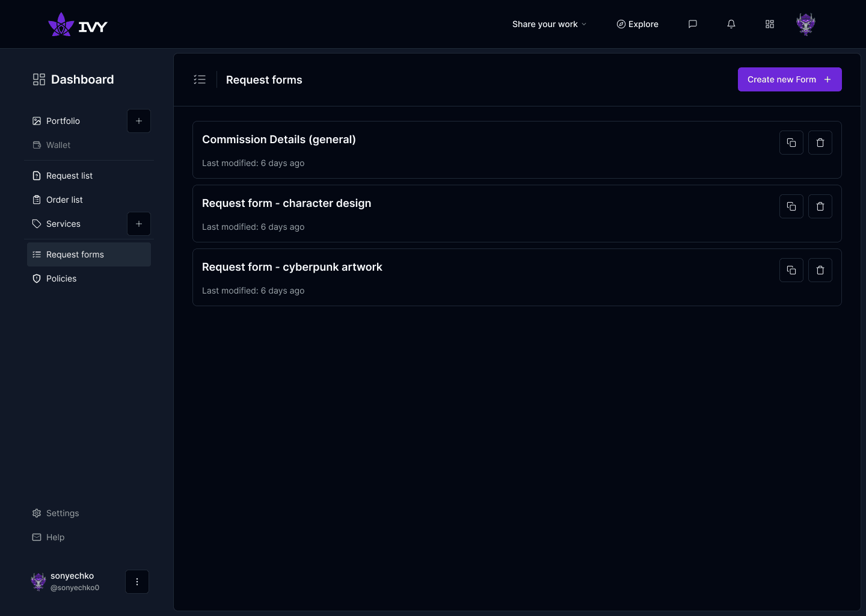The width and height of the screenshot is (866, 616).
Task: Expand the Share your work dropdown
Action: (549, 24)
